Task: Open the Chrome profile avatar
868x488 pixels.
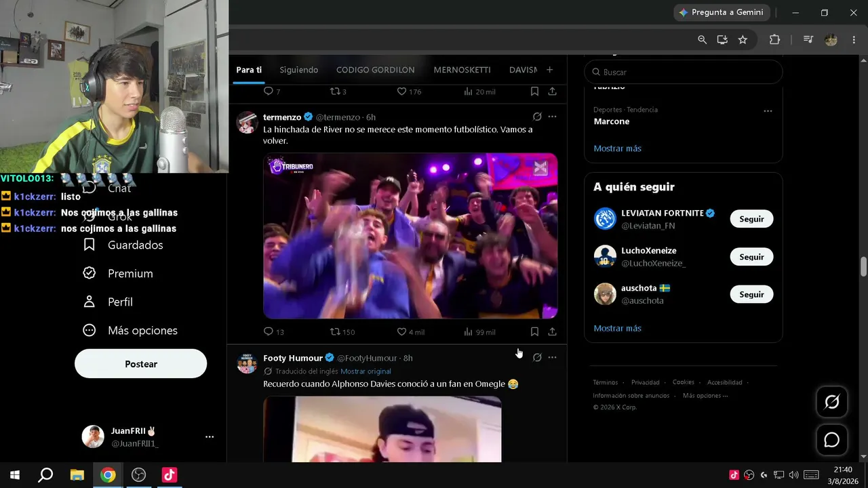Action: [831, 40]
